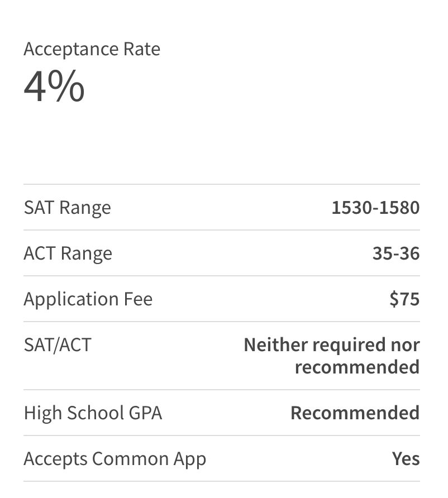The height and width of the screenshot is (498, 448).
Task: Select 'Neither required nor' text line
Action: click(332, 344)
